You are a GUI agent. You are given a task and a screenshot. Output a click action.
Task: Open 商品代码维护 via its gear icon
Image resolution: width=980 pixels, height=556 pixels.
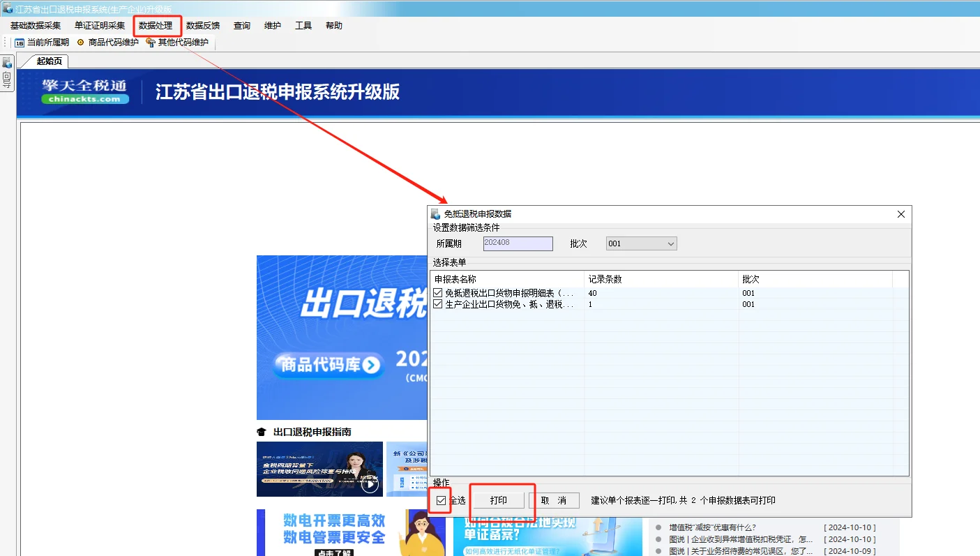tap(79, 42)
